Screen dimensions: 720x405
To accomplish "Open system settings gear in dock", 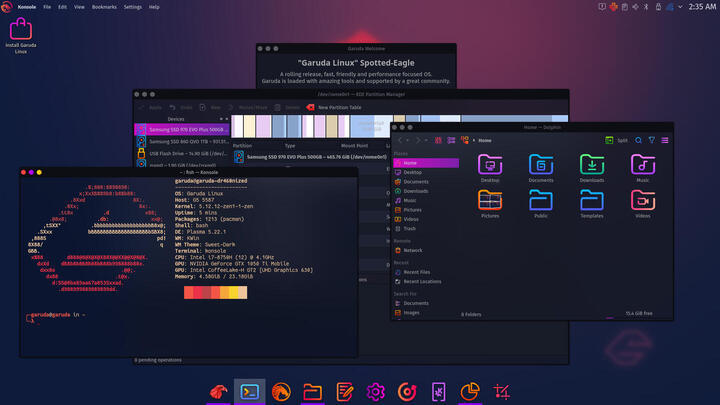I will (x=375, y=392).
